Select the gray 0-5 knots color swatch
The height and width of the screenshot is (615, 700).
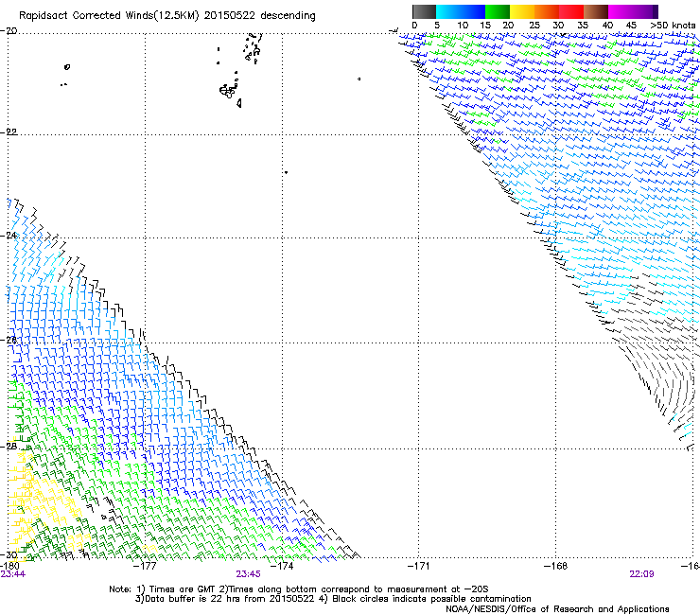(424, 11)
